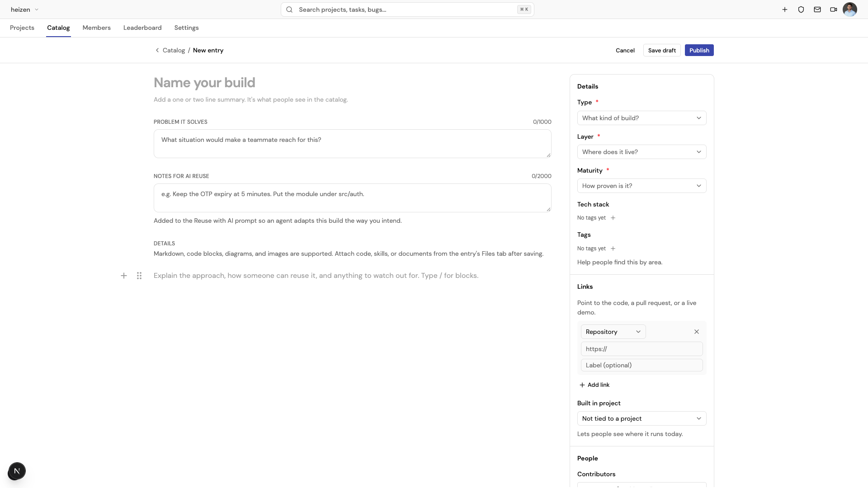Click the video camera icon
The width and height of the screenshot is (868, 488).
point(834,9)
